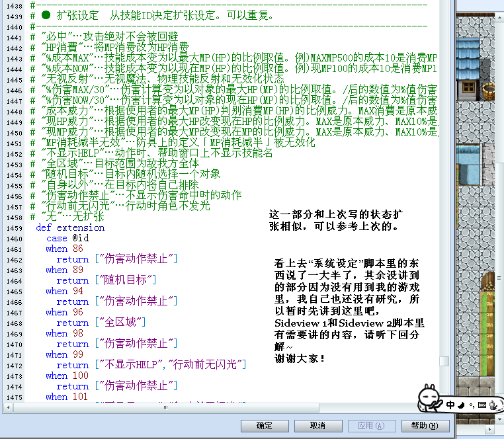Viewport: 504px width, 439px height.
Task: Click the "无视反射" comment line
Action: pyautogui.click(x=157, y=80)
